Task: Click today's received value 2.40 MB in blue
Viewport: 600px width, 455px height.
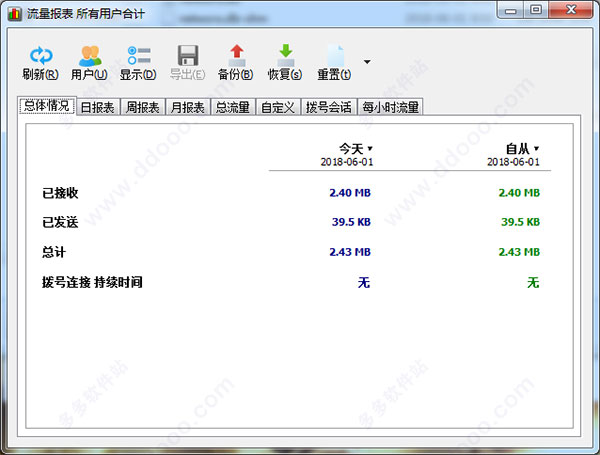Action: click(350, 193)
